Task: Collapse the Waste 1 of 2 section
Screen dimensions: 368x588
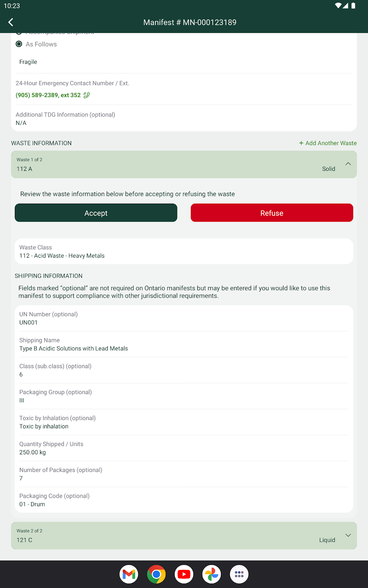Action: pyautogui.click(x=348, y=164)
